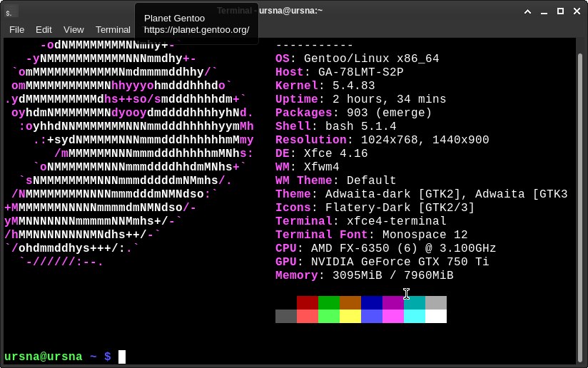Click the roll-up window arrow button
The image size is (588, 368).
tap(527, 11)
